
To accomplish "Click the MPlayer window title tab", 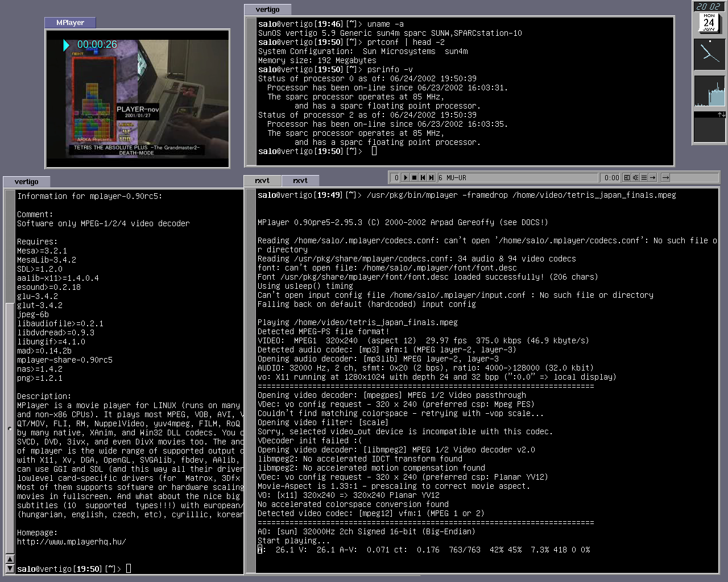I will click(x=70, y=23).
